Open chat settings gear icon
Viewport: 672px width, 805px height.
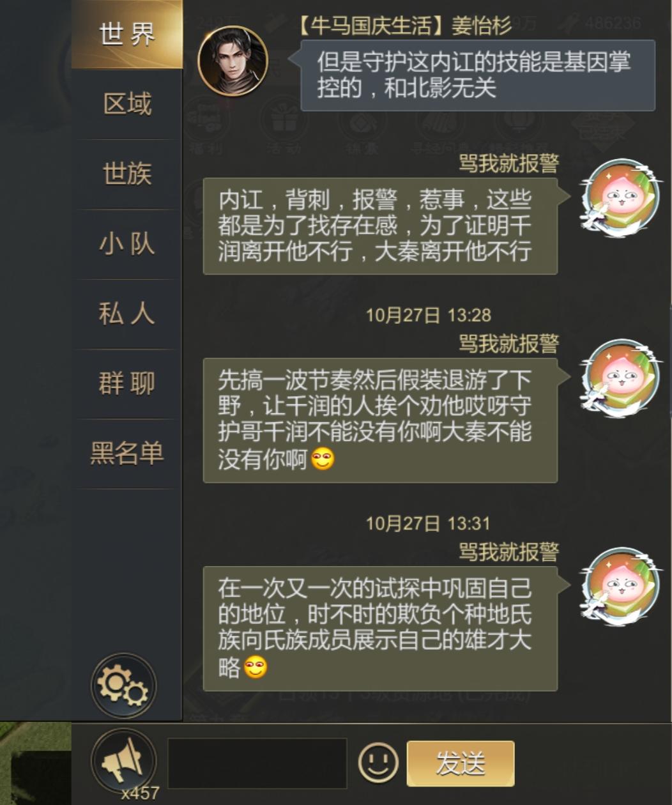(123, 686)
